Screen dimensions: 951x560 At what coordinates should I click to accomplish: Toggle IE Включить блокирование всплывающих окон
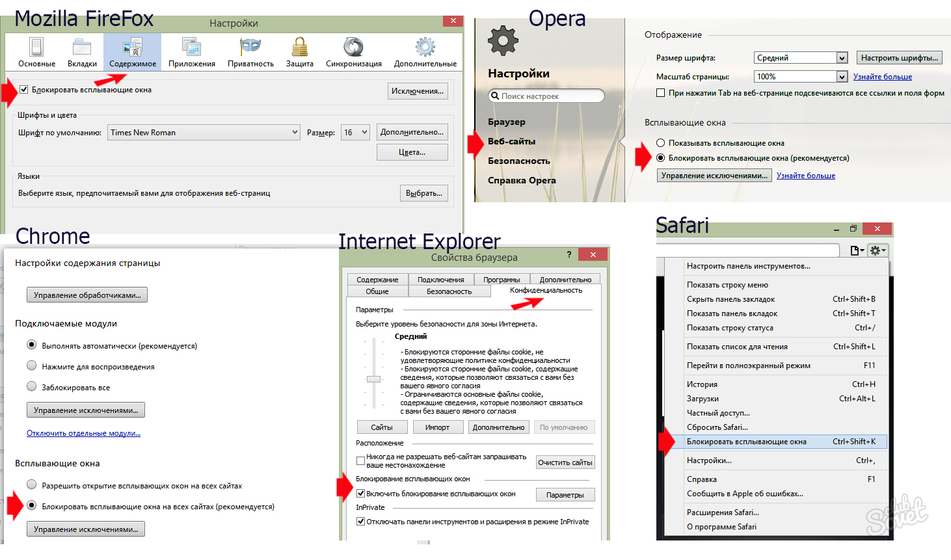point(360,494)
